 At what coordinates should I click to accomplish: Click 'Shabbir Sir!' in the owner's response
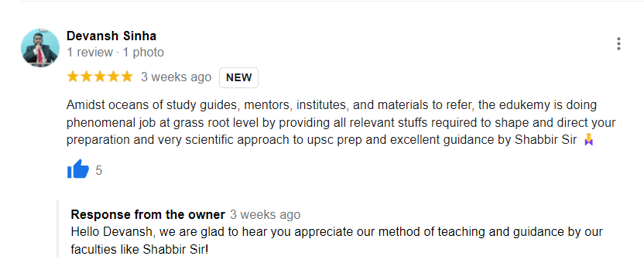coord(176,250)
